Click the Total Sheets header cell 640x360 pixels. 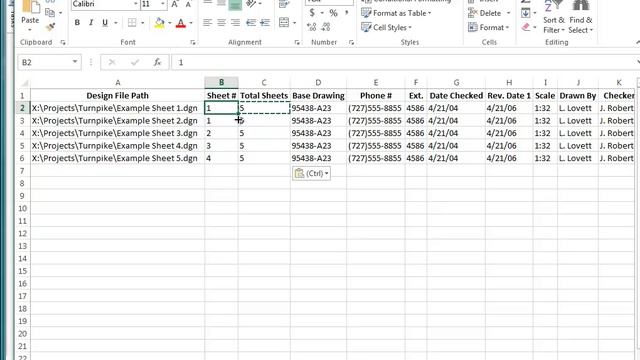click(264, 96)
